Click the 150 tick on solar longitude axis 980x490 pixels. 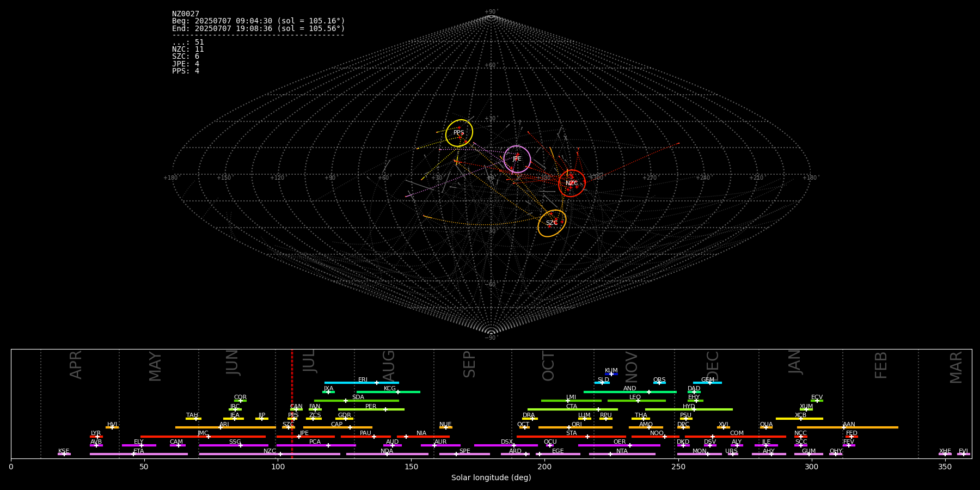(411, 467)
